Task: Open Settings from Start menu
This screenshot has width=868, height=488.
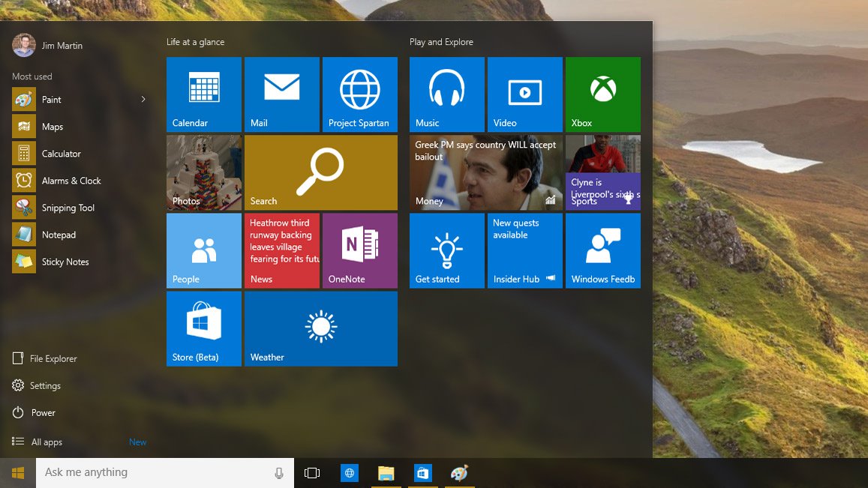Action: (x=37, y=385)
